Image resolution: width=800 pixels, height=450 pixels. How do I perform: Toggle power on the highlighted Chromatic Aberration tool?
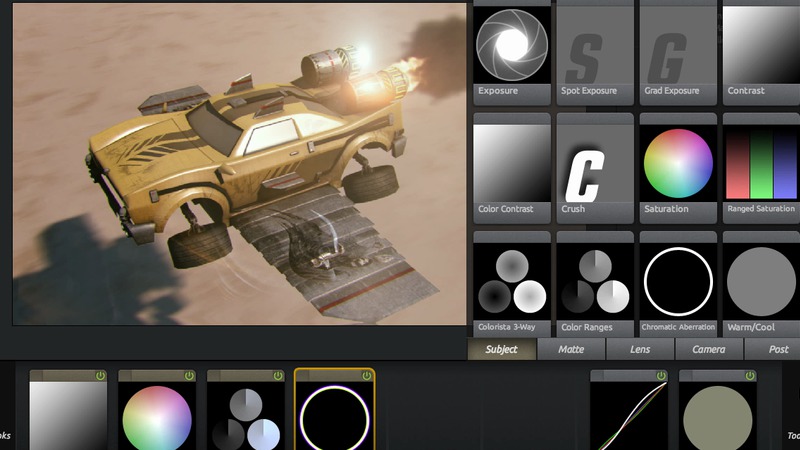coord(367,376)
